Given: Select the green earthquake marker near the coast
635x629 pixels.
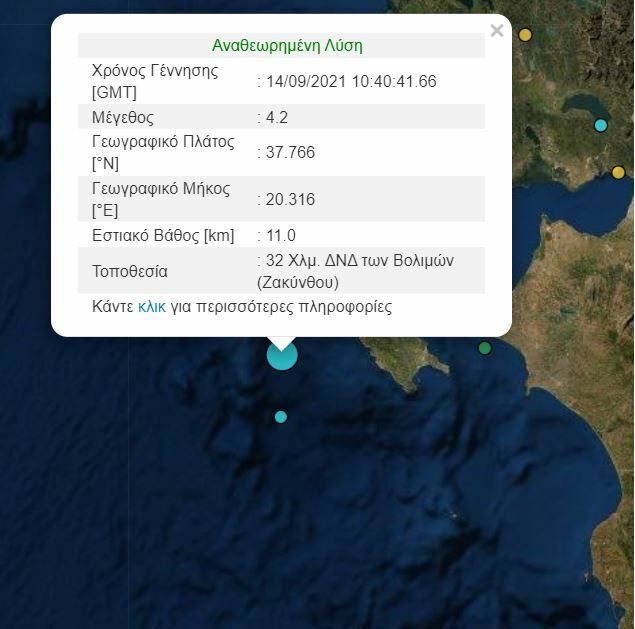Looking at the screenshot, I should coord(485,348).
